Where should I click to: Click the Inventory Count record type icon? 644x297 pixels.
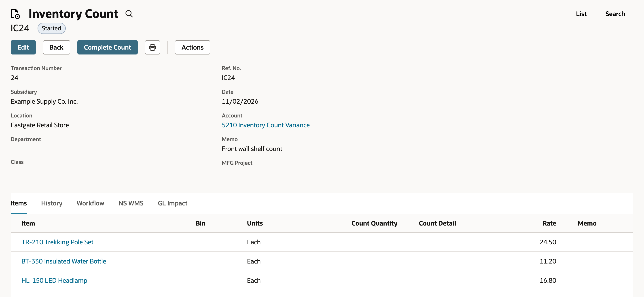coord(15,14)
